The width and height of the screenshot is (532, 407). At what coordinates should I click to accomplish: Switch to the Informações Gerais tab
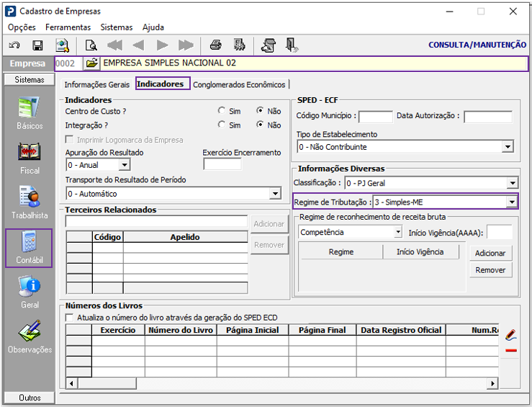tap(97, 84)
